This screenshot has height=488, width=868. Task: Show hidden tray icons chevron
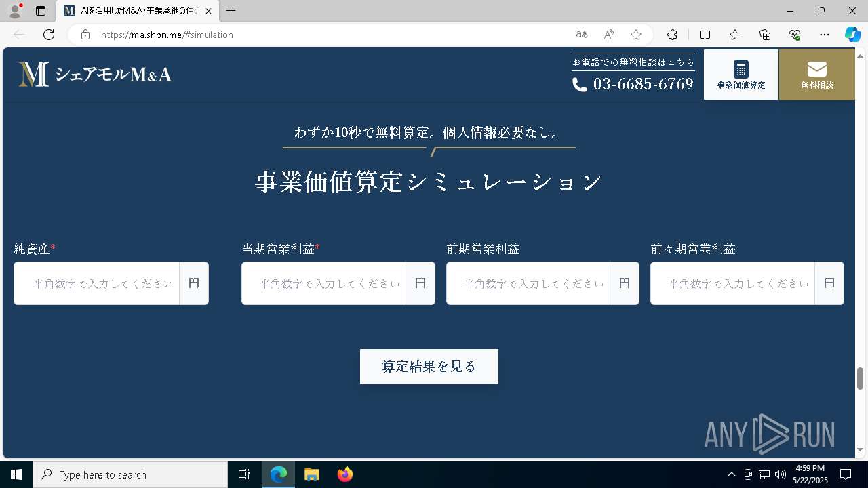click(731, 474)
